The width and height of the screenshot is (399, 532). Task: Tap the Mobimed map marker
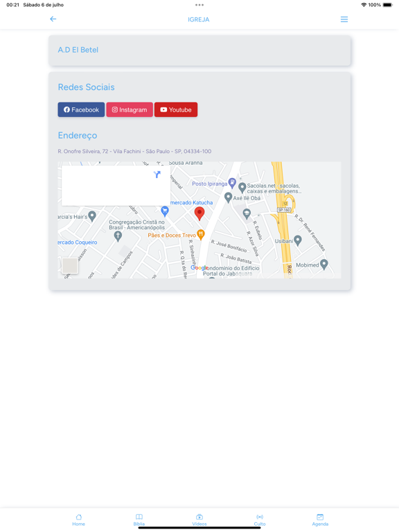pyautogui.click(x=324, y=264)
